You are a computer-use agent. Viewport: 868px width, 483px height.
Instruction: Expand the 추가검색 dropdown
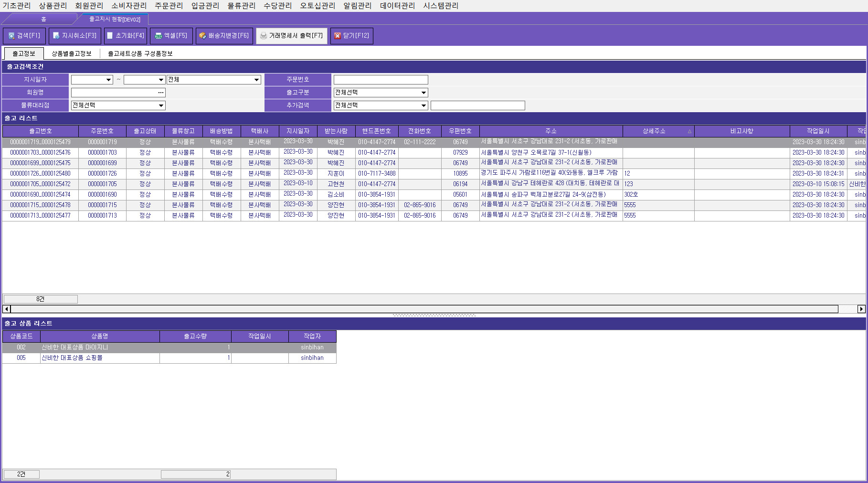(423, 105)
